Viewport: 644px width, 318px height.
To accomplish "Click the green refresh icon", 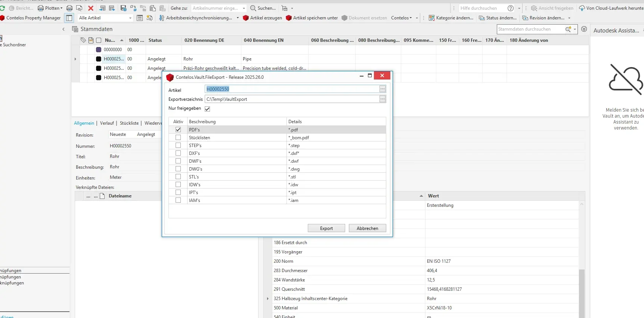I will pyautogui.click(x=2, y=8).
